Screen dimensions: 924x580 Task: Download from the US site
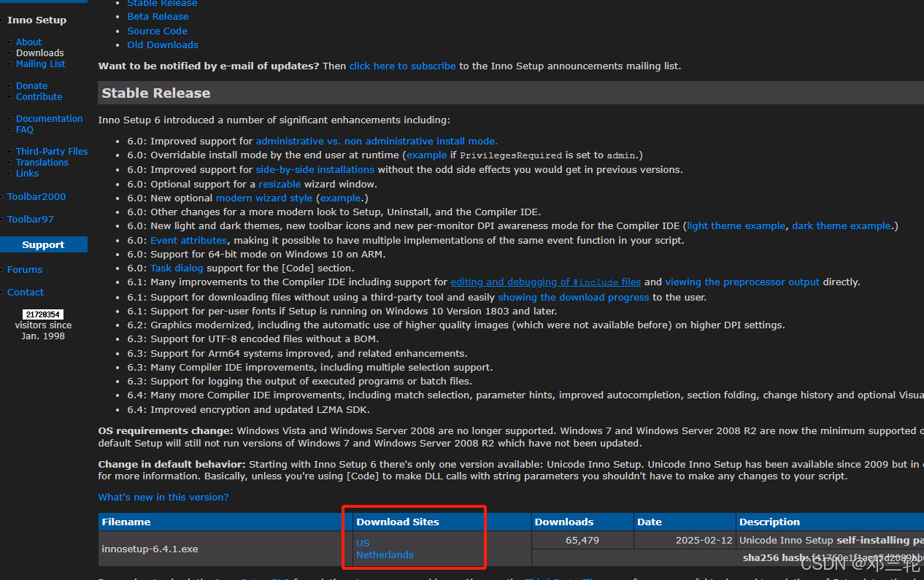(x=363, y=543)
